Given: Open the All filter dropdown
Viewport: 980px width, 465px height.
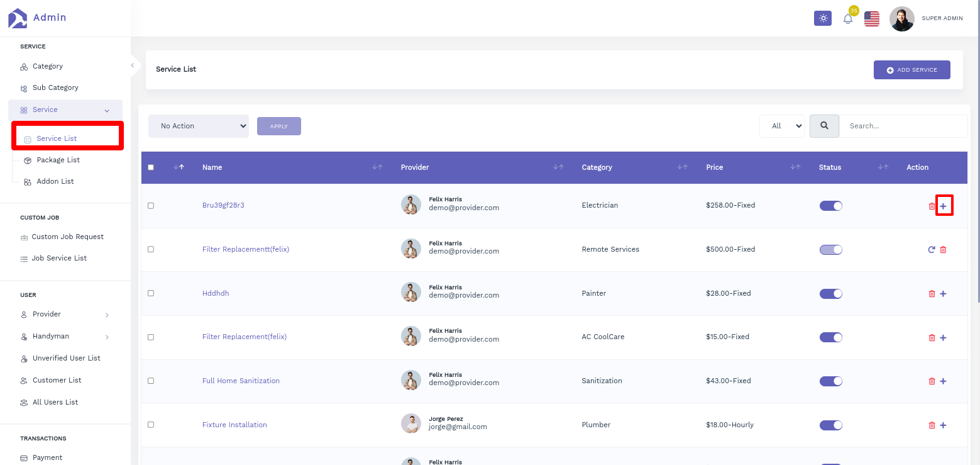Looking at the screenshot, I should point(782,126).
